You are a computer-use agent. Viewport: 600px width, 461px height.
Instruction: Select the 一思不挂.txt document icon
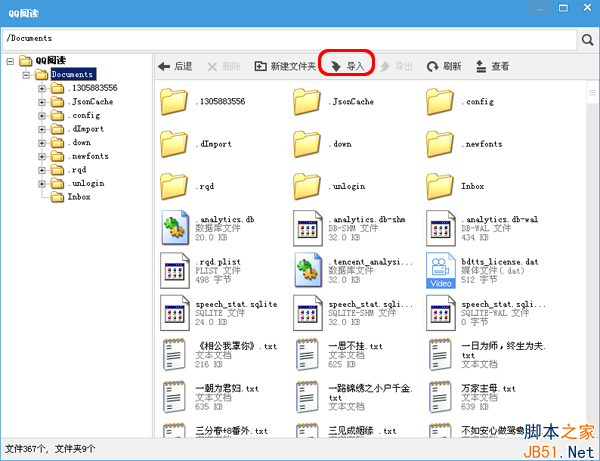pyautogui.click(x=307, y=355)
